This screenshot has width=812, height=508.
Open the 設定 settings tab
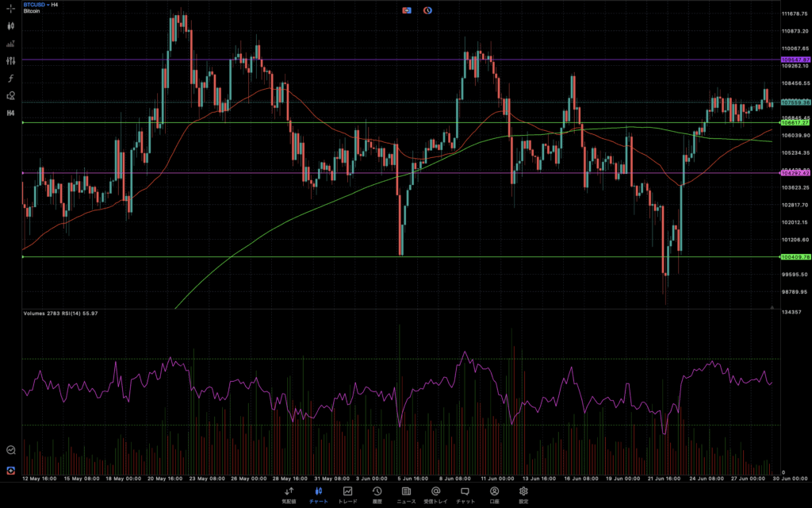(x=523, y=495)
